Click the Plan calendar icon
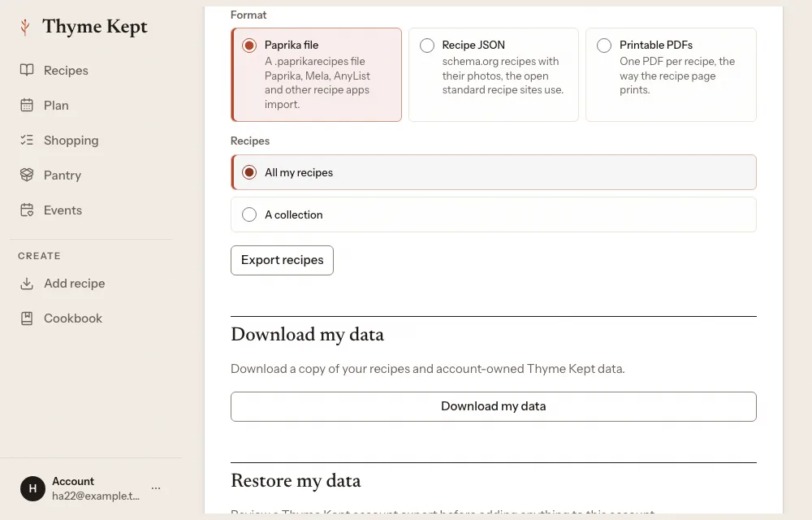This screenshot has width=812, height=520. pyautogui.click(x=27, y=105)
